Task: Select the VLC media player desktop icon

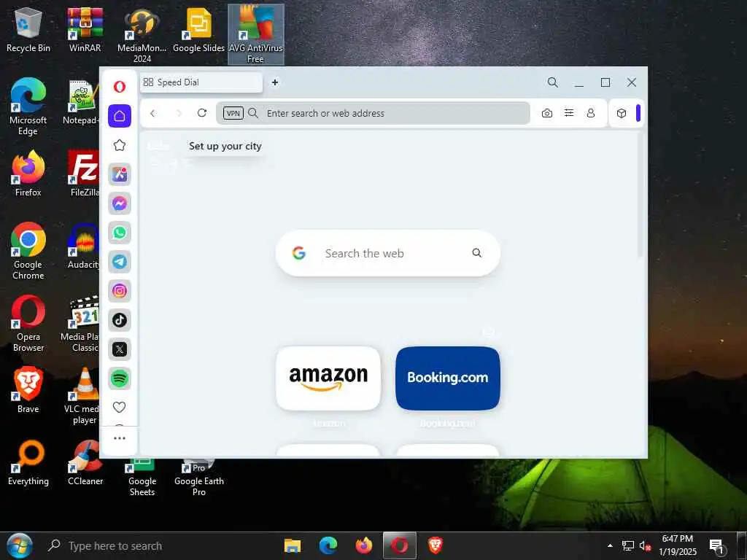Action: point(83,396)
